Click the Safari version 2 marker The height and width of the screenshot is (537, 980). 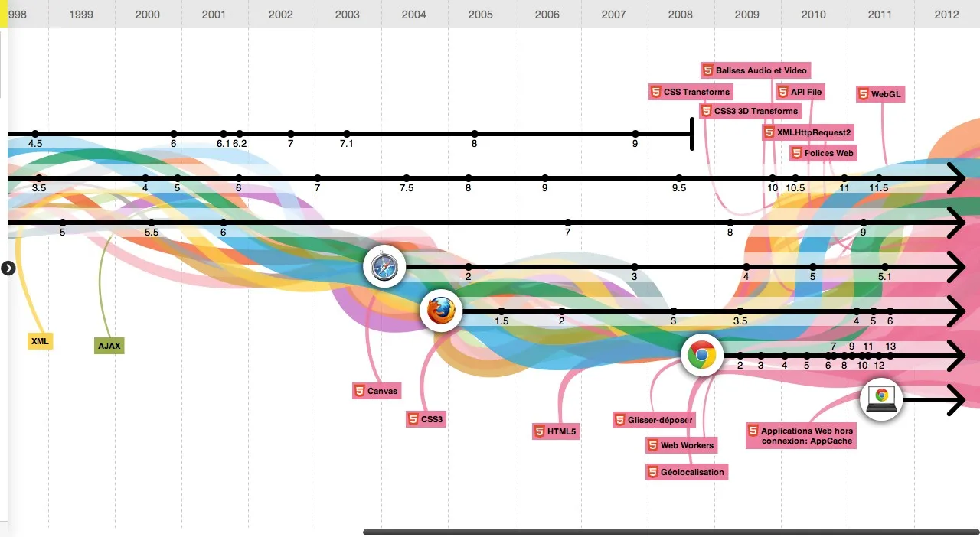click(x=469, y=267)
